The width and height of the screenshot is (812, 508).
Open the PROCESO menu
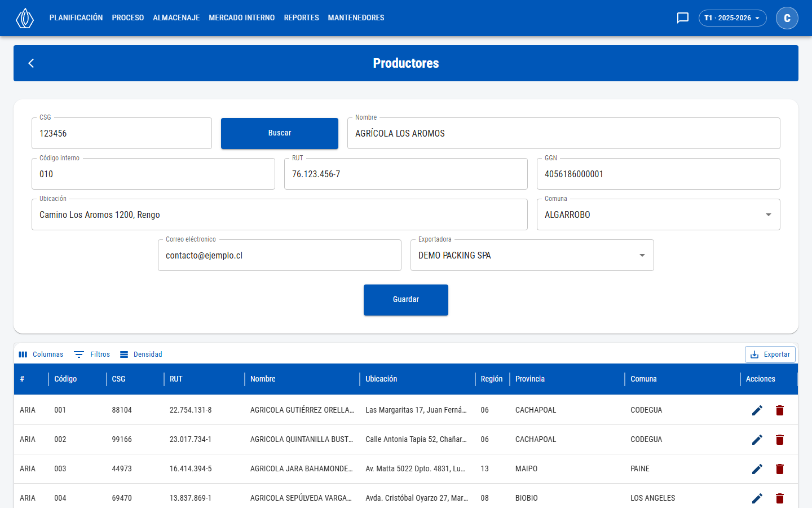128,18
